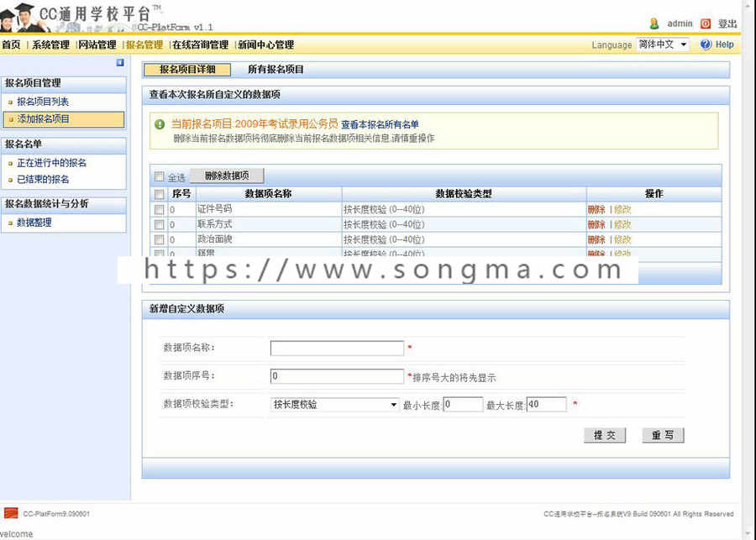Click the 报名名单 sidebar section header
Image resolution: width=756 pixels, height=540 pixels.
pos(64,144)
